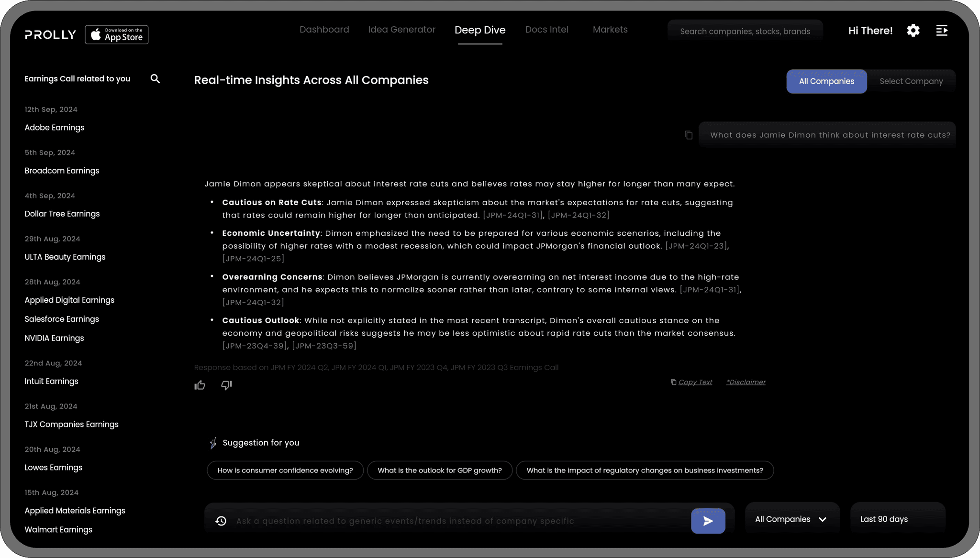Go to the Idea Generator tab
The image size is (980, 558).
coord(401,30)
